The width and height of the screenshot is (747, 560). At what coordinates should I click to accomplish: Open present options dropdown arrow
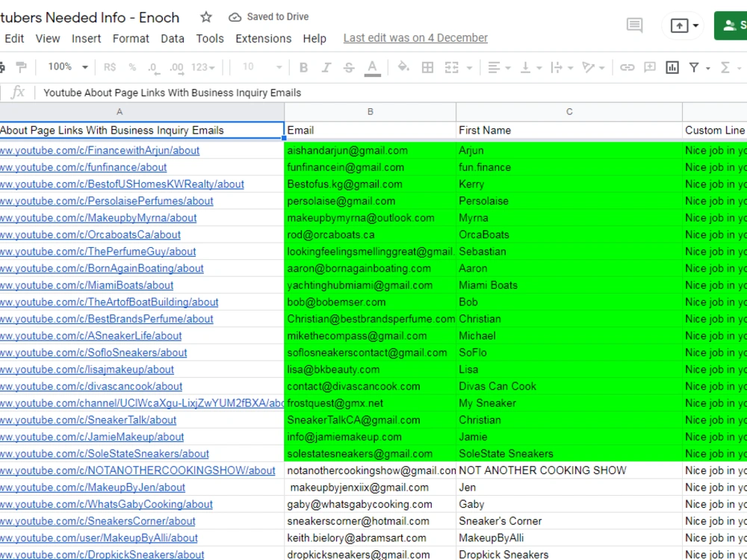pyautogui.click(x=695, y=25)
